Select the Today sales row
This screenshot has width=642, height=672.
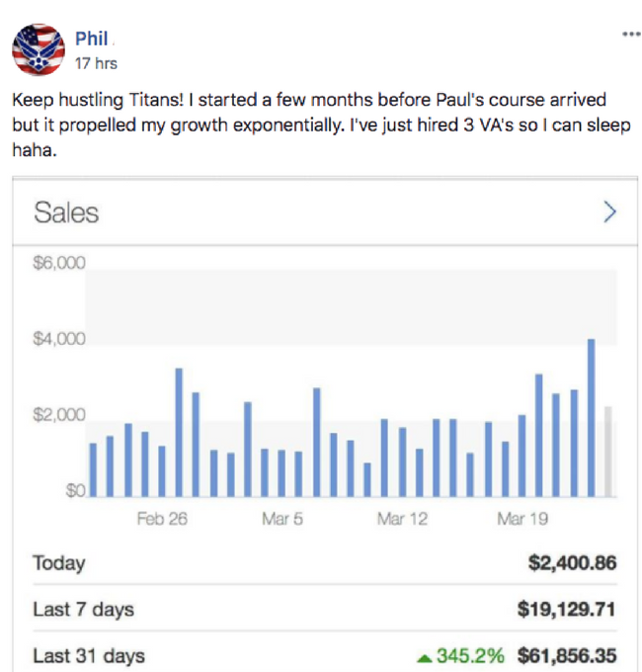[325, 562]
